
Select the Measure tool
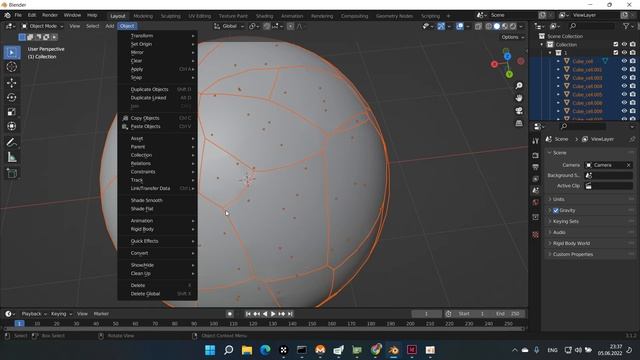11,157
